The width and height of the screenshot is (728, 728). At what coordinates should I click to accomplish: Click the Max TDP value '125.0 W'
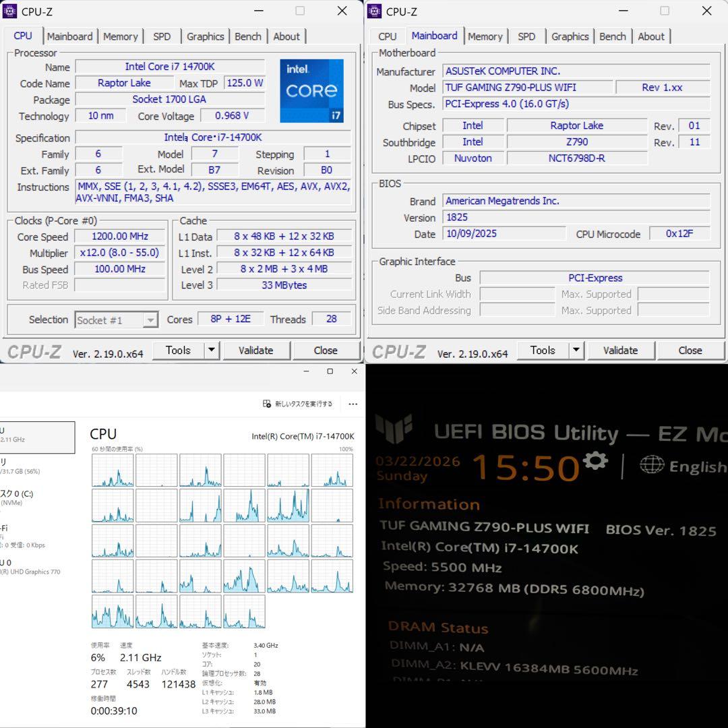pos(244,83)
